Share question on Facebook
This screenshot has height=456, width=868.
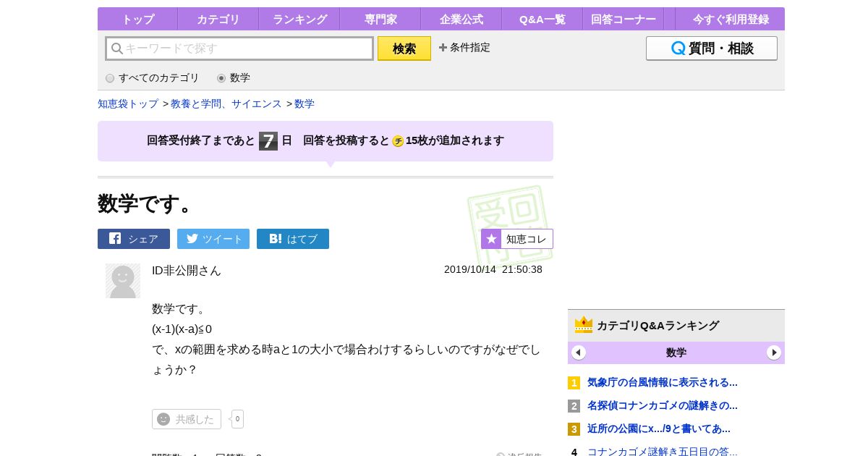[134, 239]
